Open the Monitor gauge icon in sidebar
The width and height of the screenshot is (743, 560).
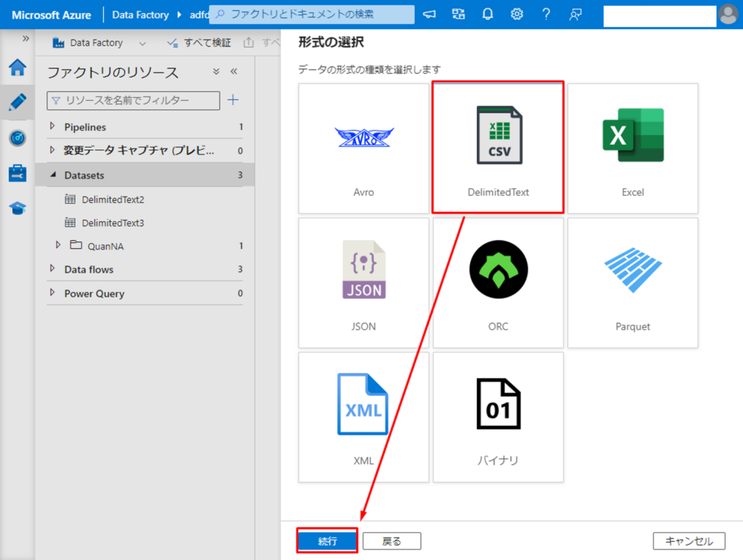click(17, 138)
